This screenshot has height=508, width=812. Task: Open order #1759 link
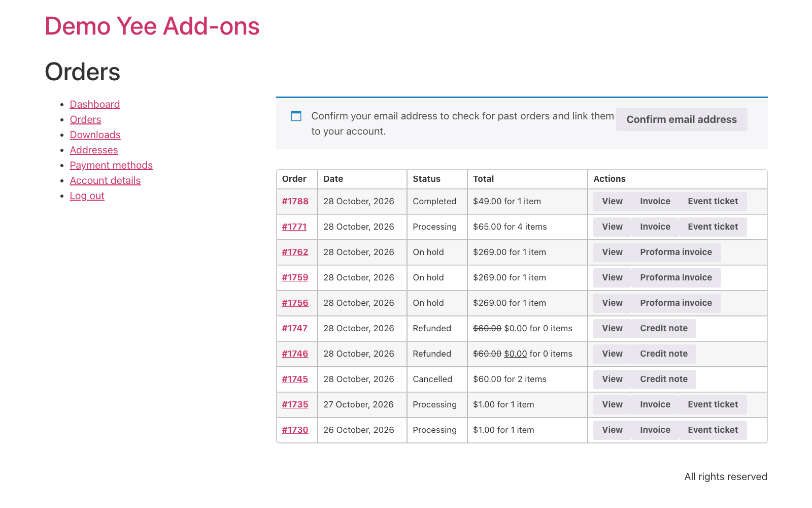[295, 277]
